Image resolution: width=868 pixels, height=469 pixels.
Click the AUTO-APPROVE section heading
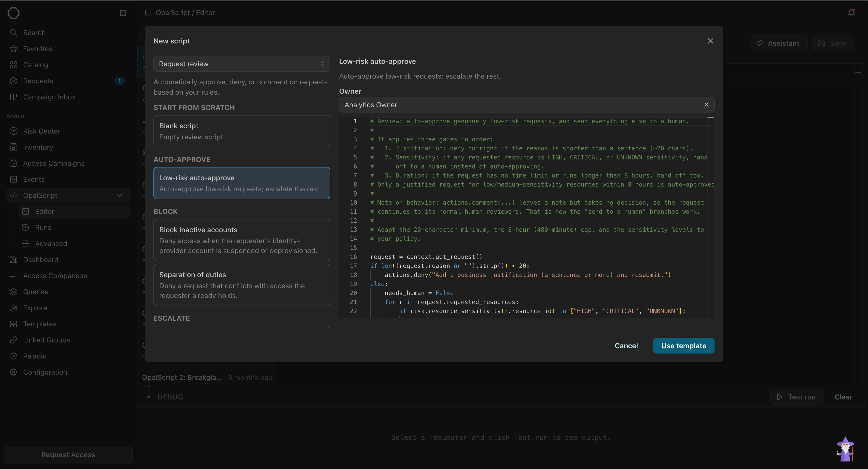point(182,159)
